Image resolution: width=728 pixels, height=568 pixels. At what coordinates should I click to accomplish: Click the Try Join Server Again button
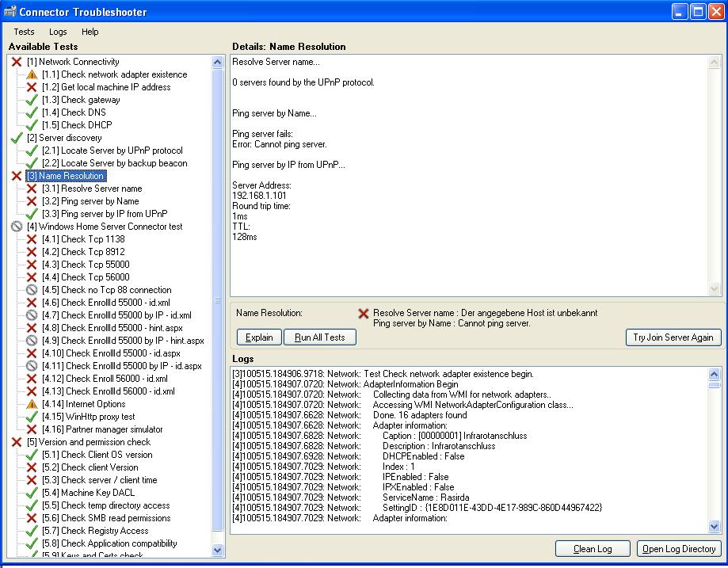[x=673, y=337]
